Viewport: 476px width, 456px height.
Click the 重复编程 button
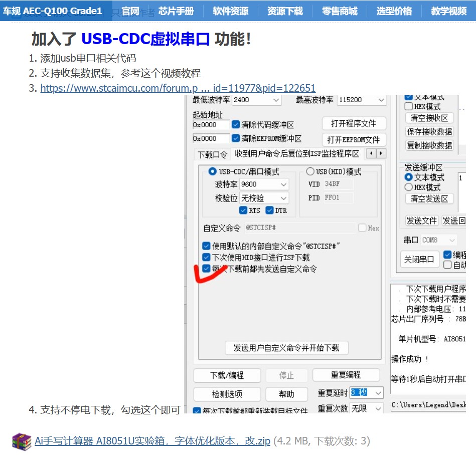tap(346, 375)
